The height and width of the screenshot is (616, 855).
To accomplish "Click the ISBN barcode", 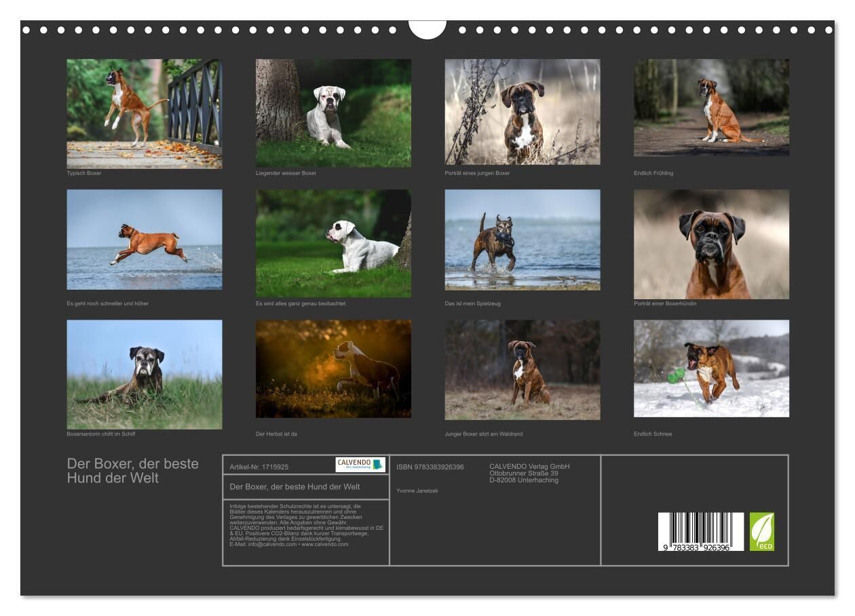I will (x=700, y=531).
